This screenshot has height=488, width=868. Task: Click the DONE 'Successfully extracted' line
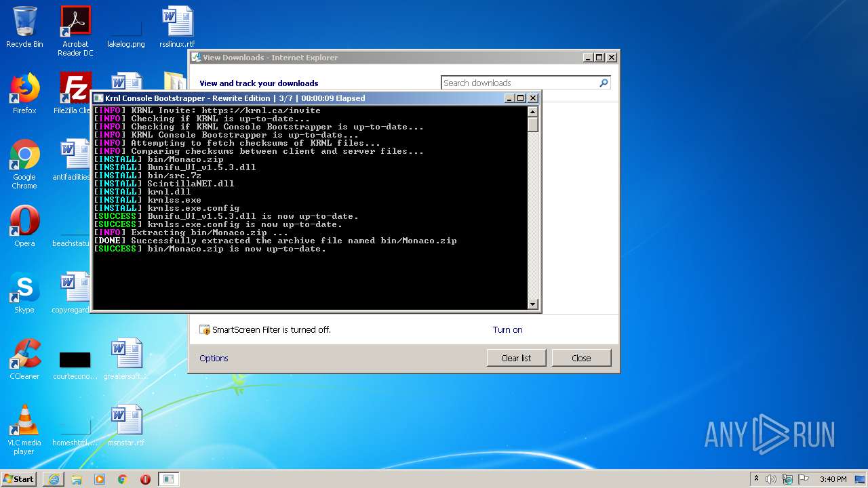pos(275,241)
